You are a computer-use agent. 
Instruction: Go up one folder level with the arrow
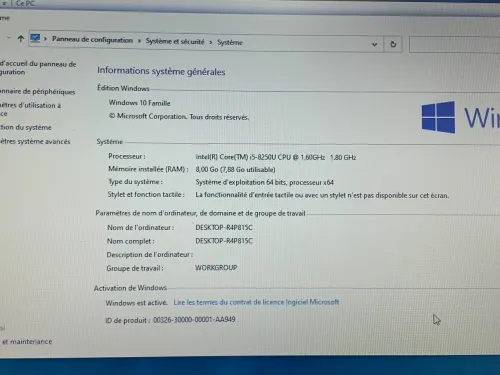pos(21,39)
